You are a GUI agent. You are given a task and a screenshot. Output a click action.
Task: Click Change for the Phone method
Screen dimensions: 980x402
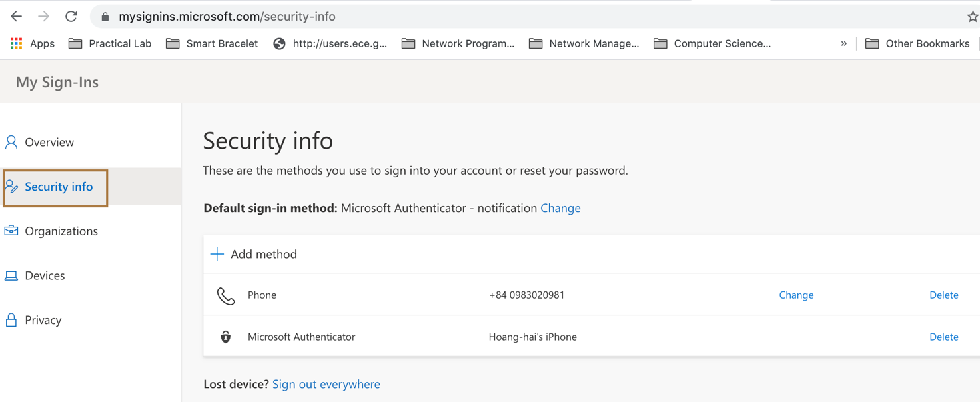(796, 295)
